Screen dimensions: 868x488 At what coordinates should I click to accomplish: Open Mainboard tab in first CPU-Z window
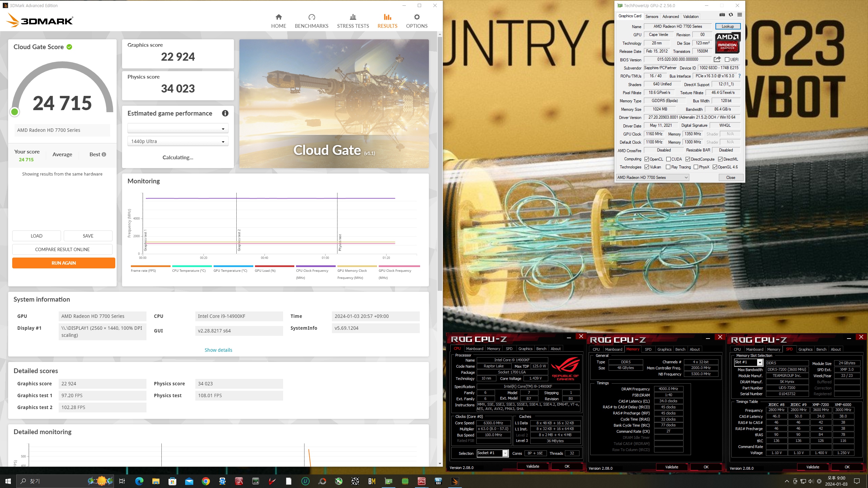474,349
